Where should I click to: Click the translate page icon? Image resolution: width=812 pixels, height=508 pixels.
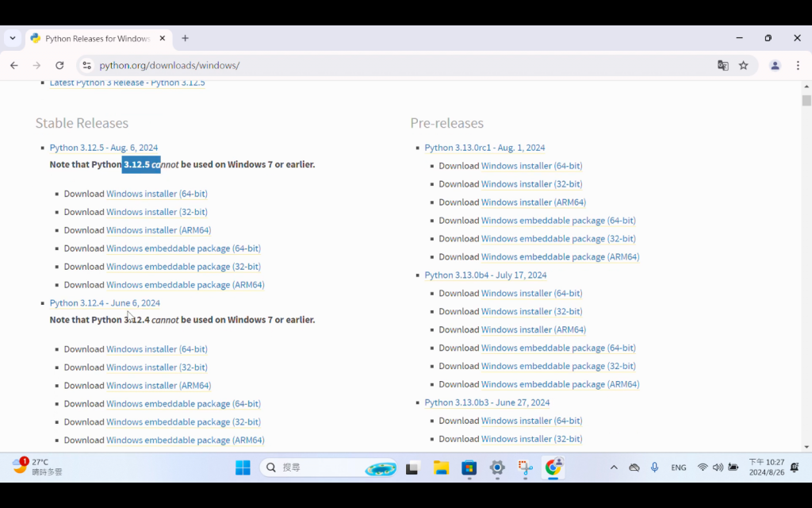pyautogui.click(x=723, y=65)
